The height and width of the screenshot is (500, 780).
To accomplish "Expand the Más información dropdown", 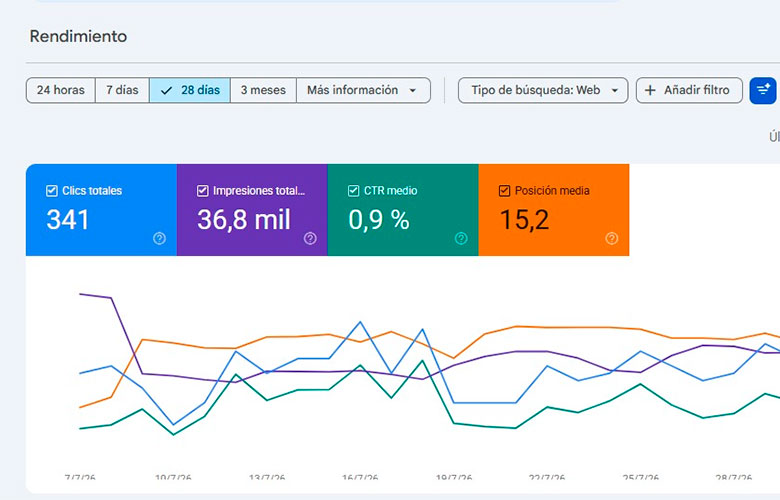I will tap(364, 90).
